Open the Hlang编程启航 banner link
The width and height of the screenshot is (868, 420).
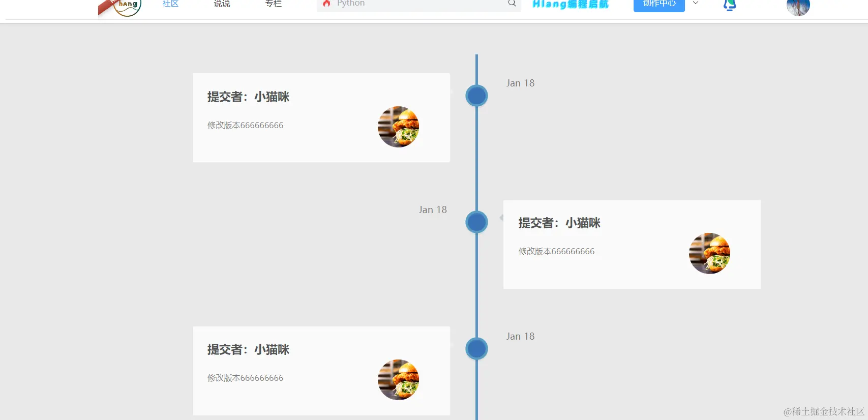coord(571,4)
